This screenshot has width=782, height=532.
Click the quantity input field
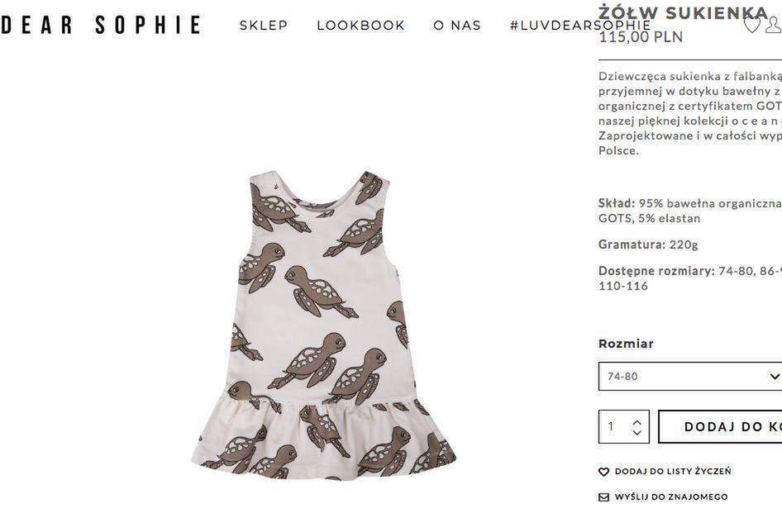tap(615, 427)
